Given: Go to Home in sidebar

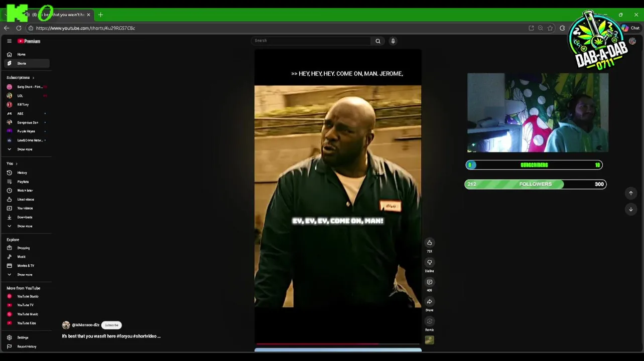Looking at the screenshot, I should 27,54.
